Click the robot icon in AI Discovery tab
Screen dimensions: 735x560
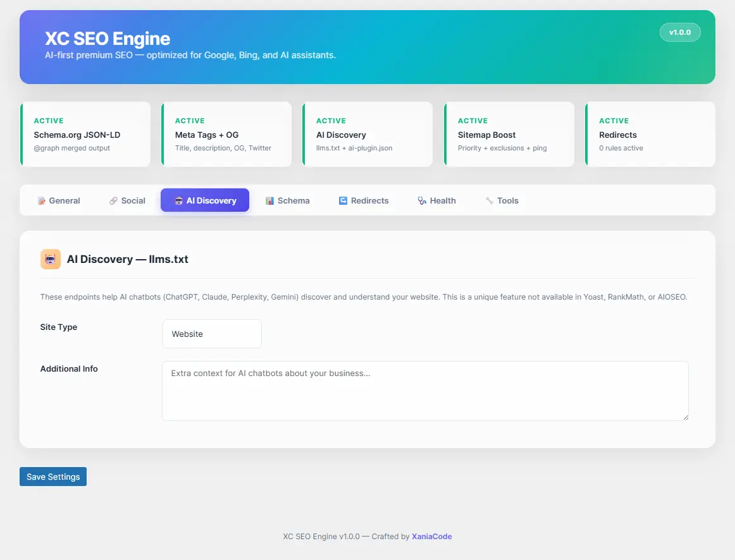click(x=178, y=201)
